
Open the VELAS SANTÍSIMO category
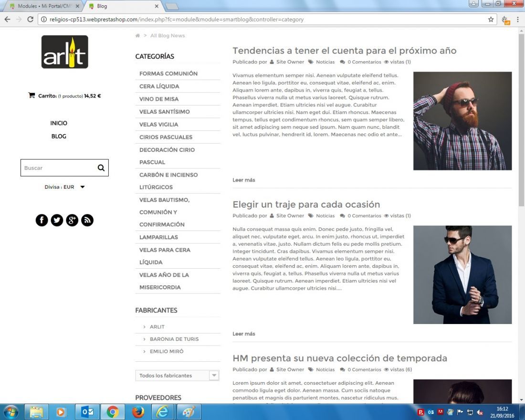[x=164, y=112]
